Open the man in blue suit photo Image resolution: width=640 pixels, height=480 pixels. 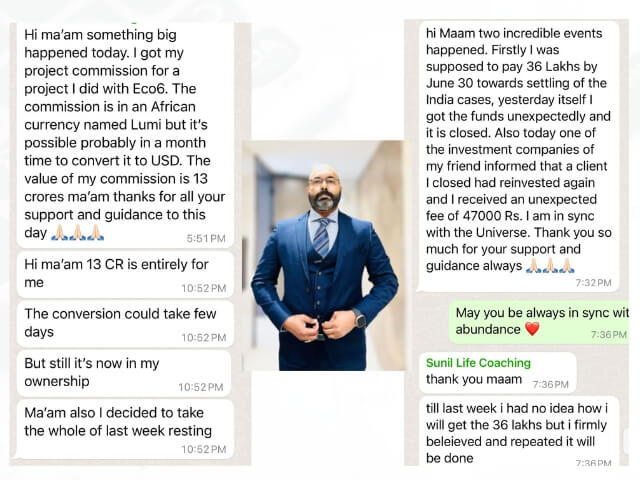coord(324,256)
